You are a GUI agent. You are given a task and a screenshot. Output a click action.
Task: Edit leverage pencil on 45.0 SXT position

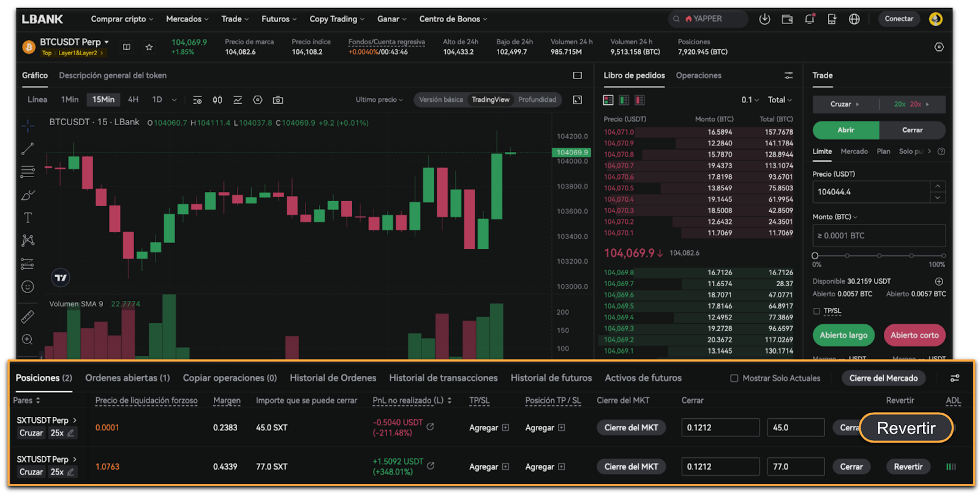coord(71,433)
